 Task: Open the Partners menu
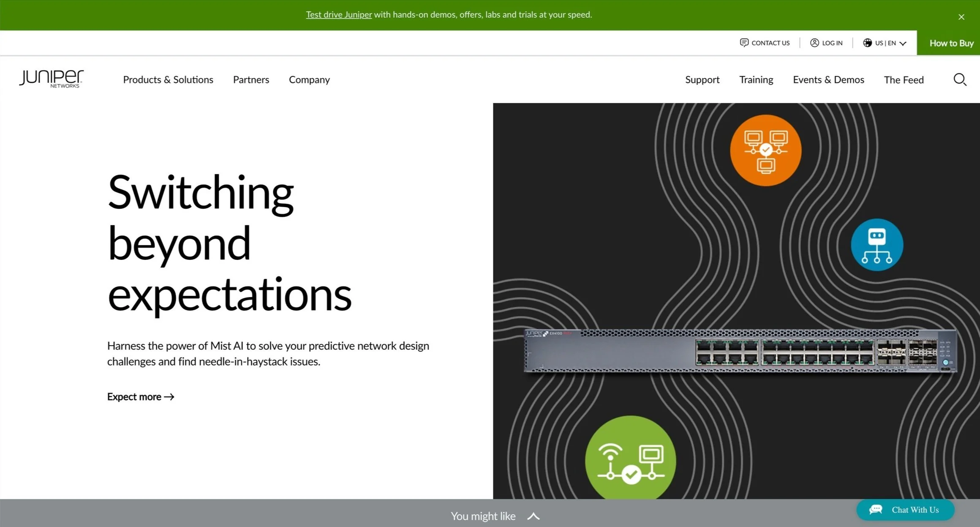coord(251,79)
